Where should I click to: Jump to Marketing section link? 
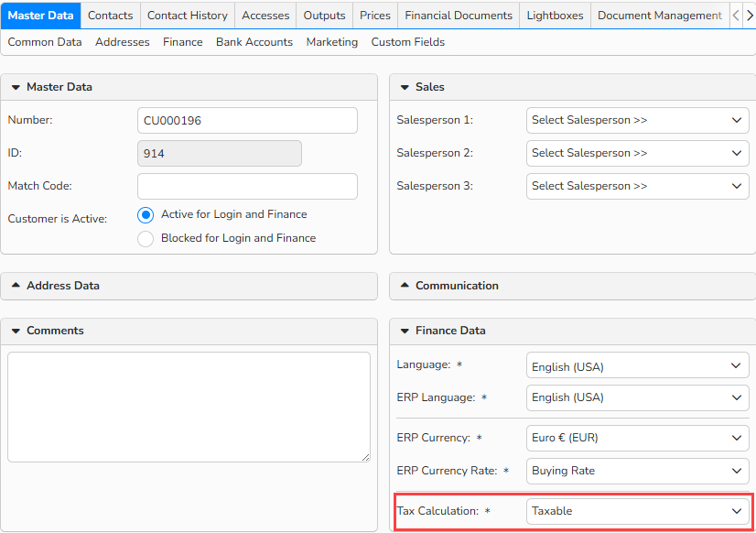pos(332,42)
